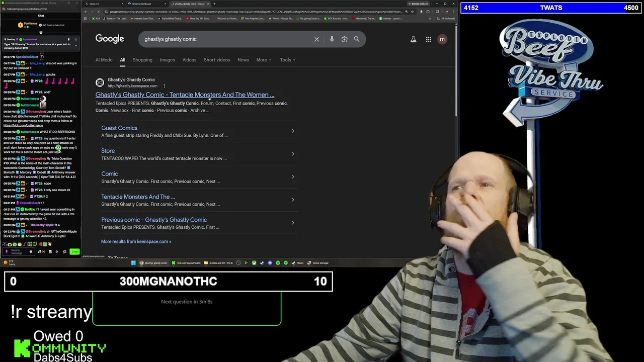Open the weather widget in taskbar
Image resolution: width=644 pixels, height=362 pixels.
pyautogui.click(x=9, y=263)
